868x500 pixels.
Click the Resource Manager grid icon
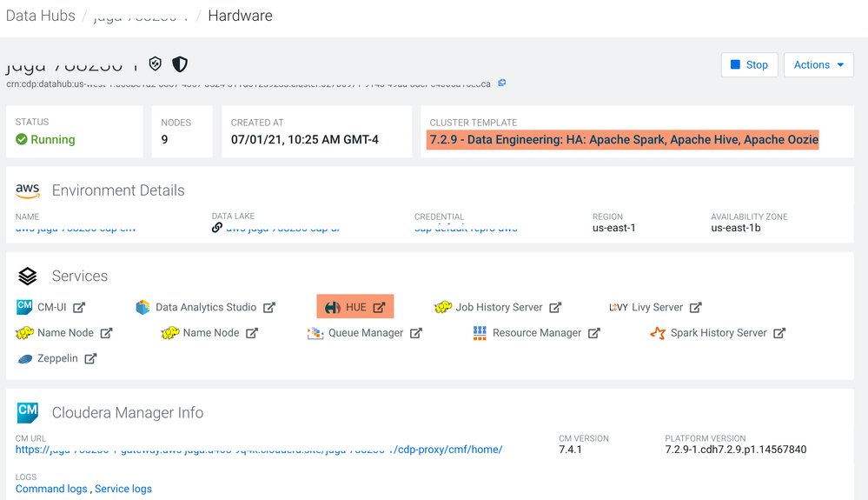click(x=480, y=333)
